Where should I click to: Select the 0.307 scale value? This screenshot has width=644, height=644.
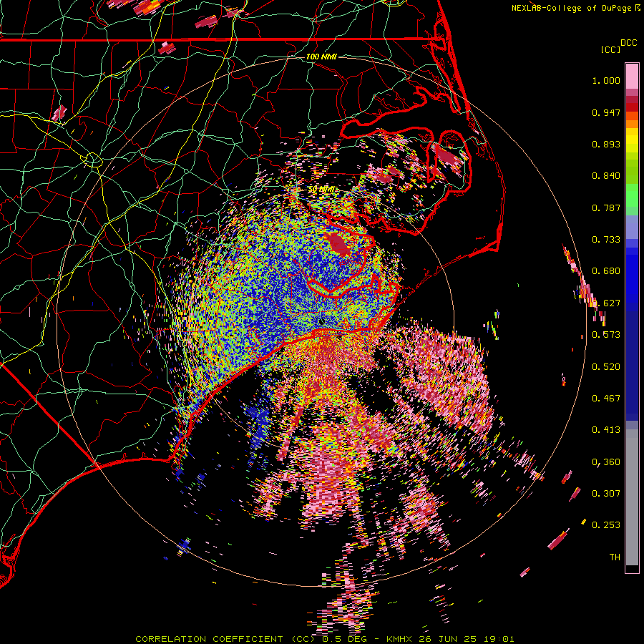606,494
